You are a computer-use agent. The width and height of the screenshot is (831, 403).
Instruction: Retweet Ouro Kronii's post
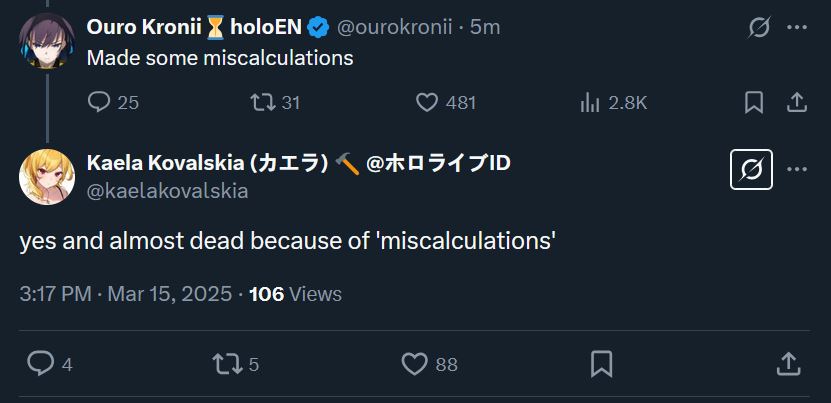(x=262, y=102)
